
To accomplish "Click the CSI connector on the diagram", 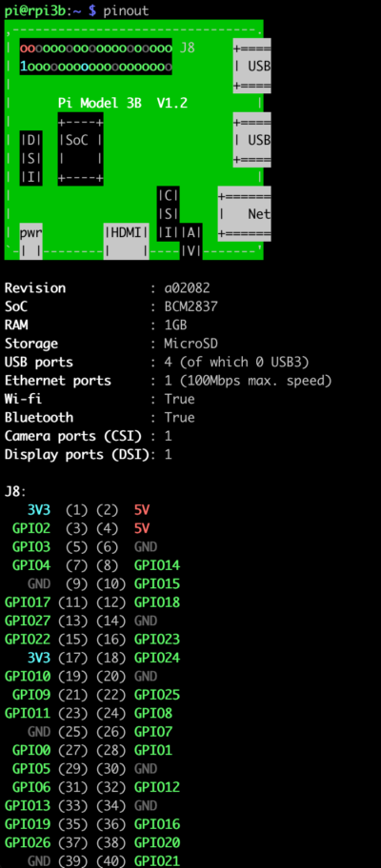I will pos(169,214).
